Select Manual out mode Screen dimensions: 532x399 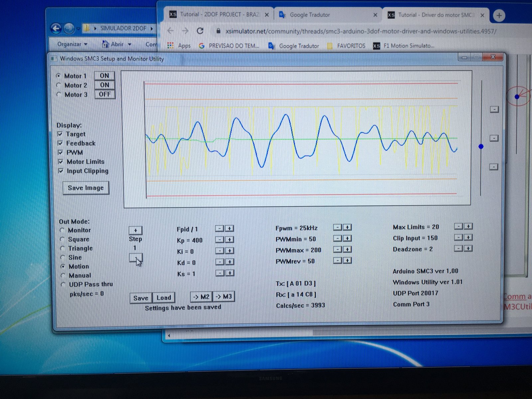63,275
